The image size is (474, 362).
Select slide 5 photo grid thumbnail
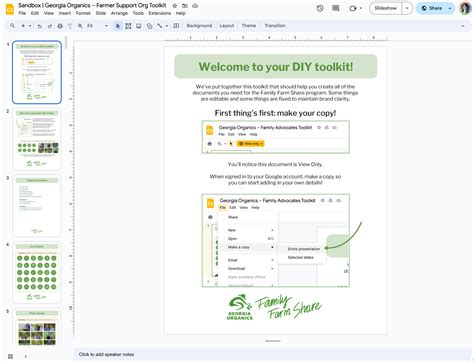click(x=37, y=328)
